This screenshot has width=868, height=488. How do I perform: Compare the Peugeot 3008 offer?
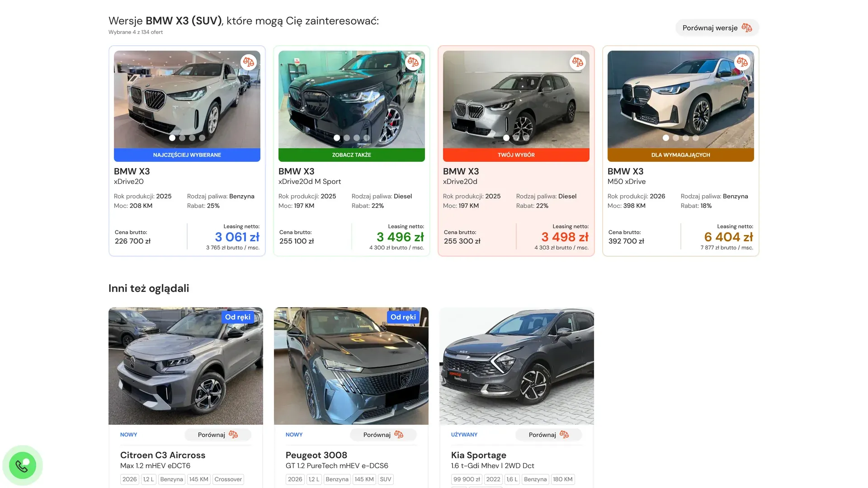pyautogui.click(x=383, y=435)
